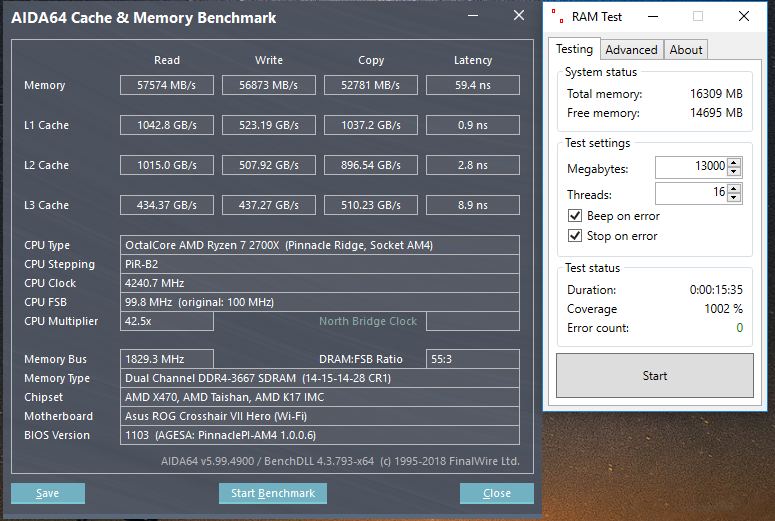This screenshot has width=775, height=521.
Task: Open the Advanced tab in RAM Test
Action: pos(631,50)
